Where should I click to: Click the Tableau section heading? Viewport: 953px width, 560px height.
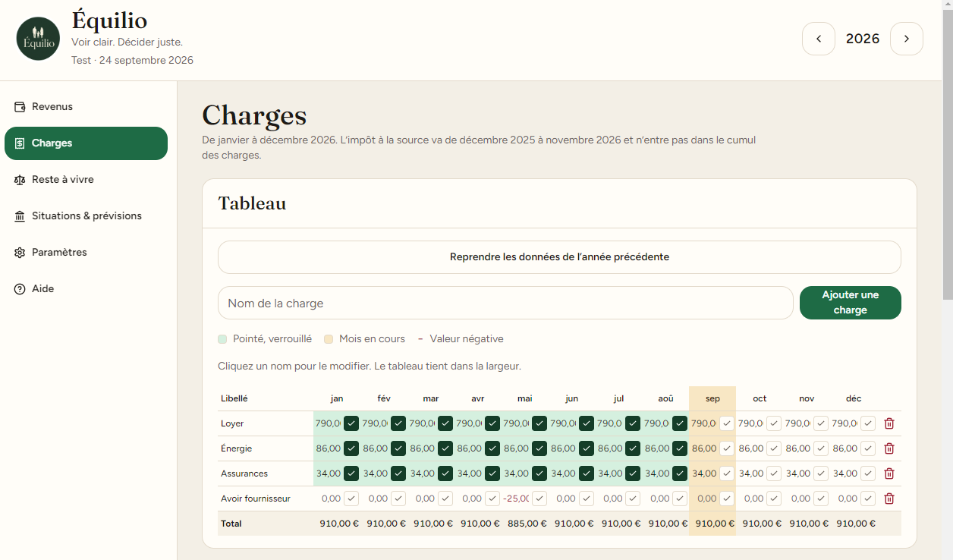(x=252, y=203)
